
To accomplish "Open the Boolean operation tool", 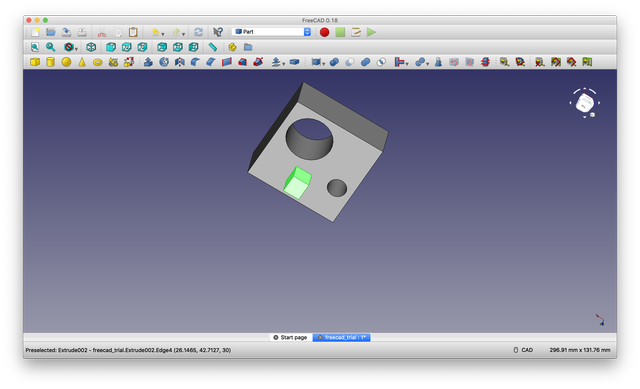I will pos(334,62).
